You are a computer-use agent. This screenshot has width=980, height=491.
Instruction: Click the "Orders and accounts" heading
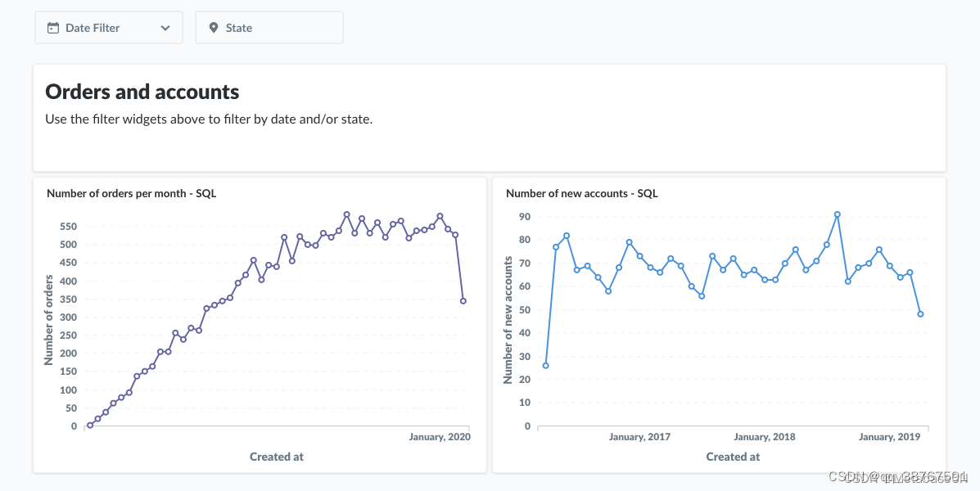[142, 92]
